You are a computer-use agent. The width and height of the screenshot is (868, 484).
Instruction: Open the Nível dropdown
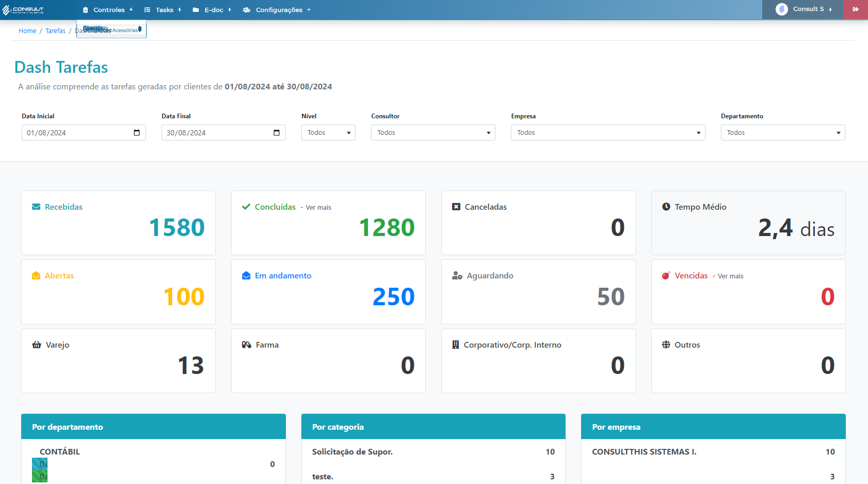[328, 133]
